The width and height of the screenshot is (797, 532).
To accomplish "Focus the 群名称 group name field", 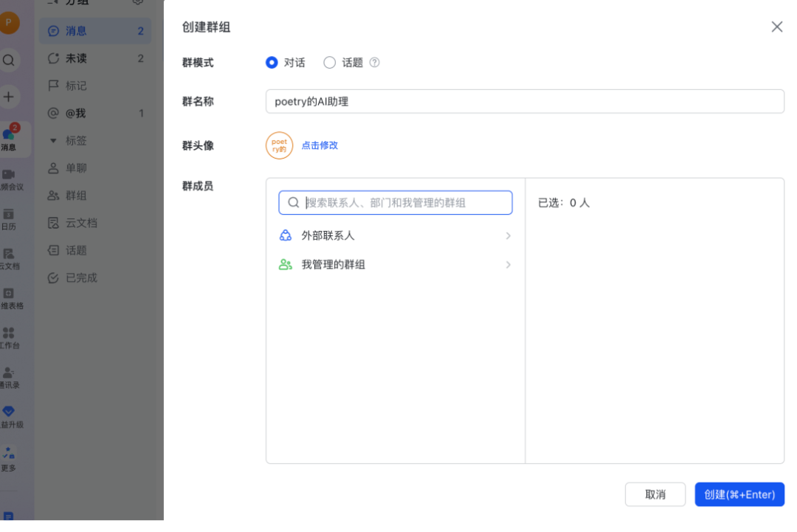I will pos(525,102).
